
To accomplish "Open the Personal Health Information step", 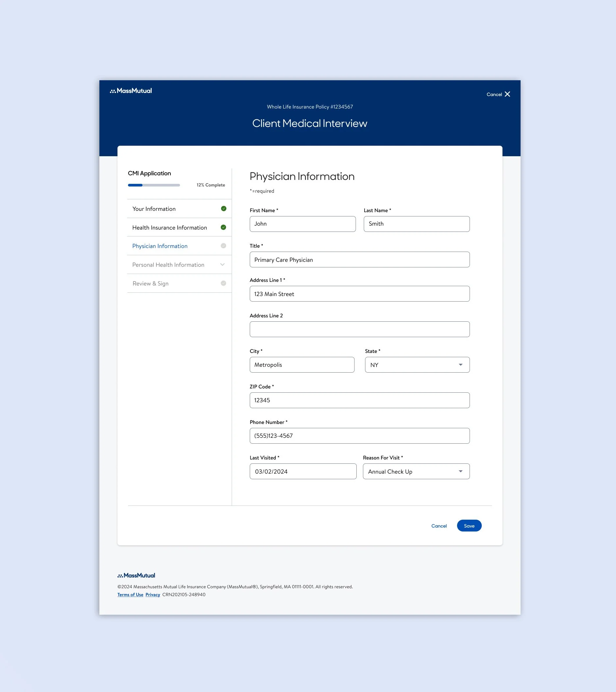I will pyautogui.click(x=179, y=265).
